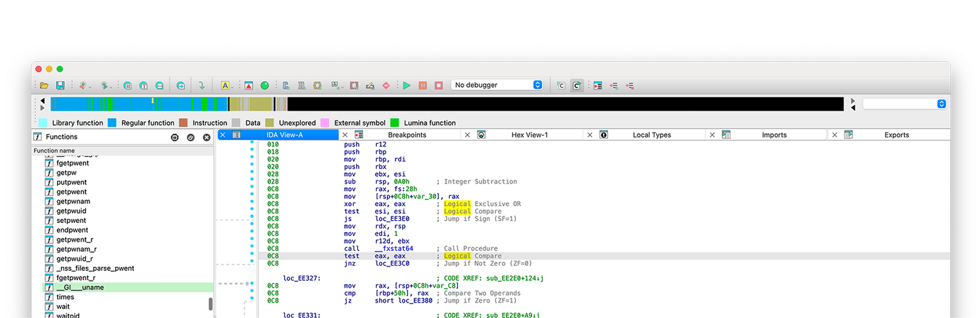Viewport: 980px width, 318px height.
Task: Click the loc_EE3E0 jump target
Action: click(x=392, y=219)
